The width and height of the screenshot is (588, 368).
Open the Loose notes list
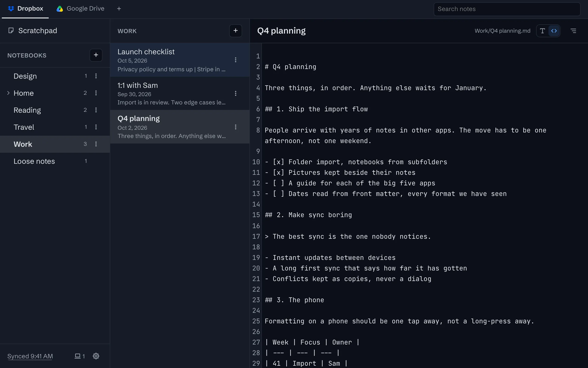55,161
